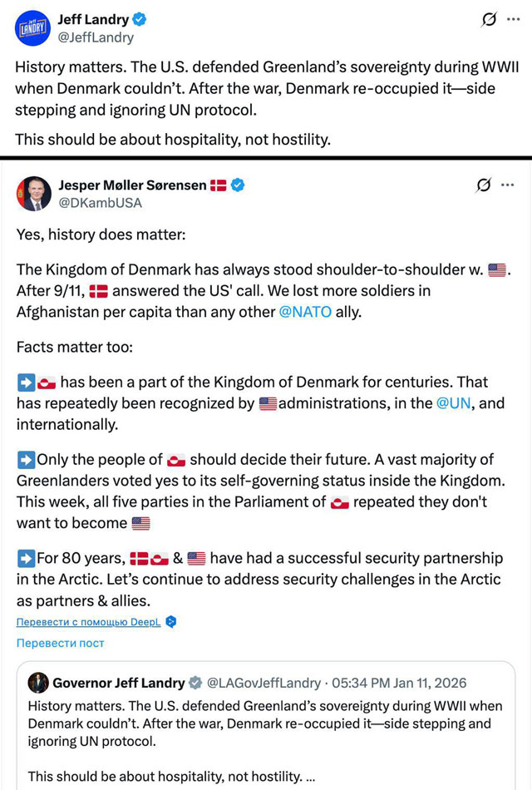This screenshot has height=790, width=532.
Task: Click "Перевести с помощью DeepL" link
Action: (x=89, y=622)
